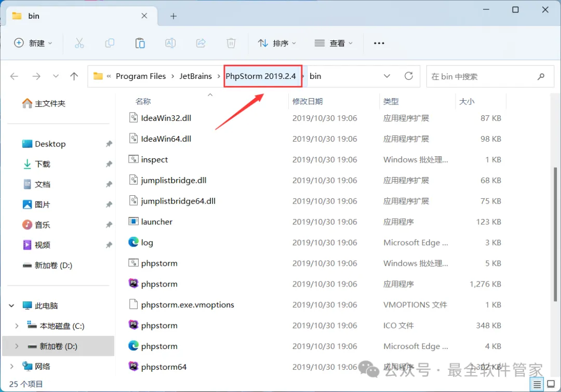Image resolution: width=561 pixels, height=392 pixels.
Task: Click the bin breadcrumb segment
Action: pos(315,76)
